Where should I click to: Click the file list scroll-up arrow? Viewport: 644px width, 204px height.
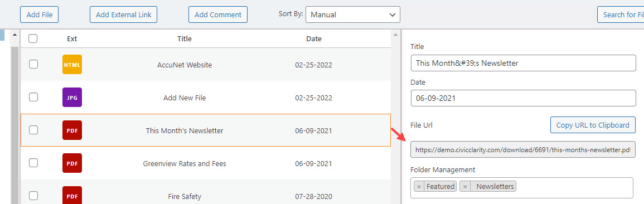395,35
